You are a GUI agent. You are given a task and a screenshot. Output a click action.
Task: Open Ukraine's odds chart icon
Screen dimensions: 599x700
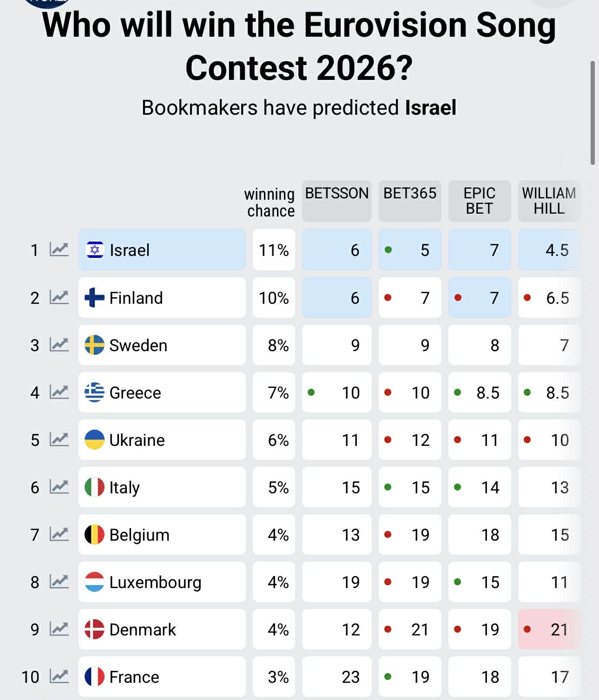pyautogui.click(x=59, y=439)
